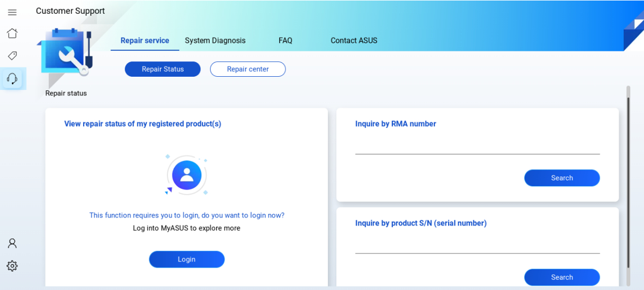Click the vertical scrollbar on the right
Viewport: 644px width, 290px height.
pyautogui.click(x=628, y=183)
